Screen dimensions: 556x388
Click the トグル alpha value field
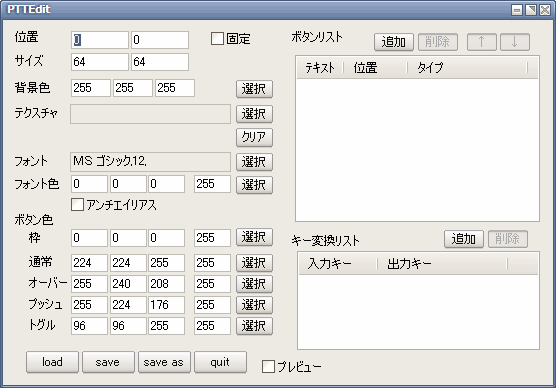tap(212, 326)
